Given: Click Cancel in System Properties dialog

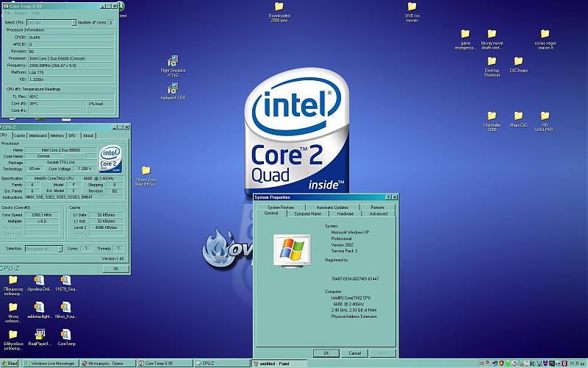Looking at the screenshot, I should (x=355, y=353).
